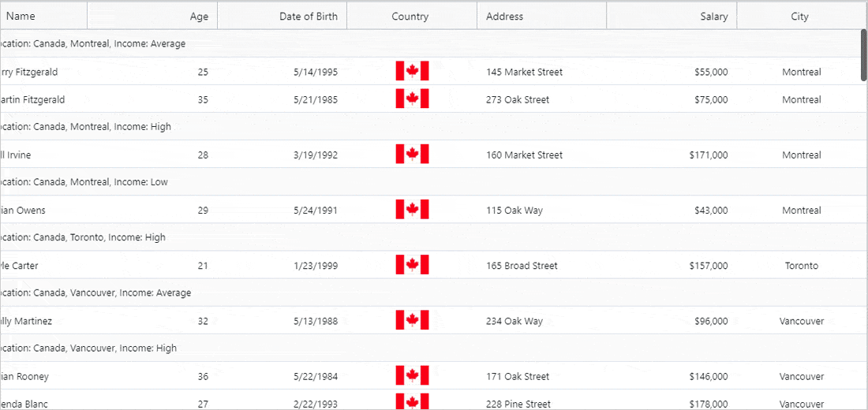Click the Canada flag in the Rooney row

pyautogui.click(x=412, y=376)
